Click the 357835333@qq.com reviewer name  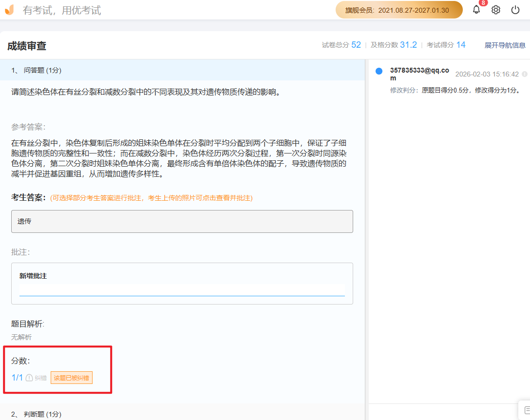pyautogui.click(x=419, y=74)
